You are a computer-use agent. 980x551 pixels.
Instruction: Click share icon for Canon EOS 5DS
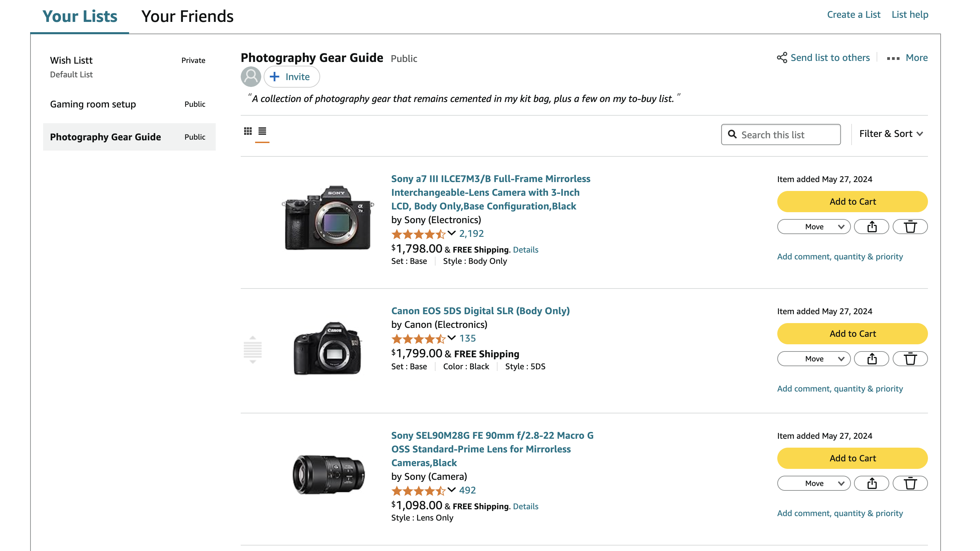[871, 359]
